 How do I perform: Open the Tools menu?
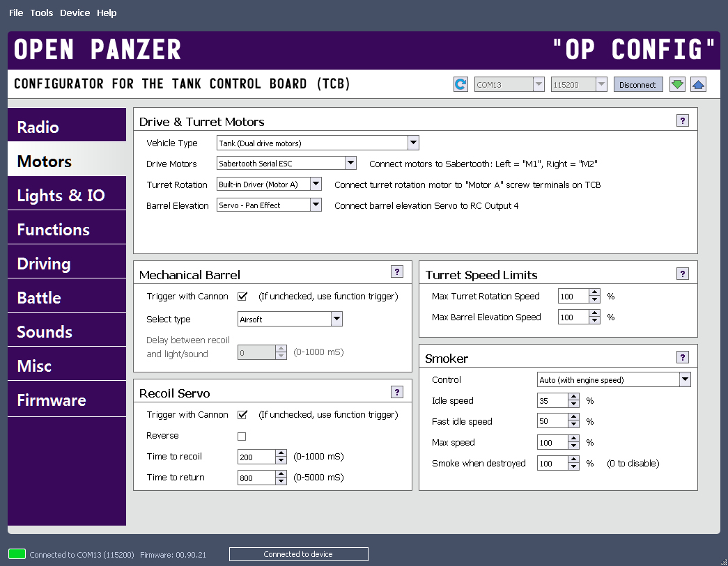tap(41, 13)
